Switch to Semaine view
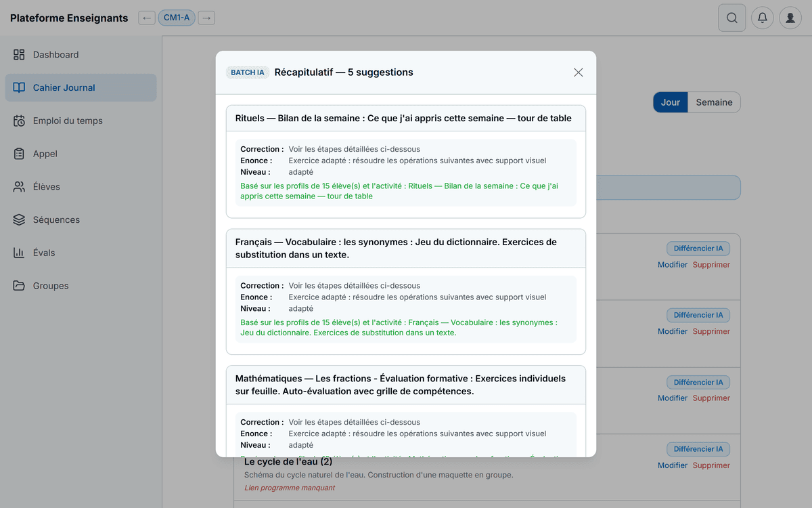812x508 pixels. [x=714, y=102]
